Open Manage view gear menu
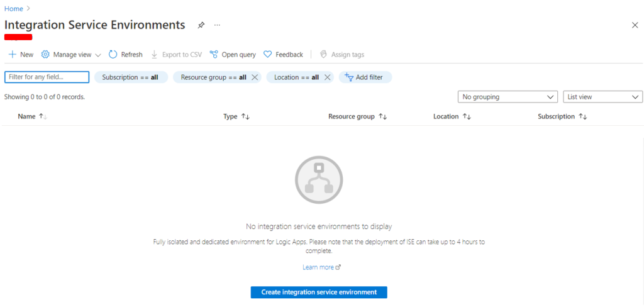Viewport: 644px width, 307px height. point(71,55)
